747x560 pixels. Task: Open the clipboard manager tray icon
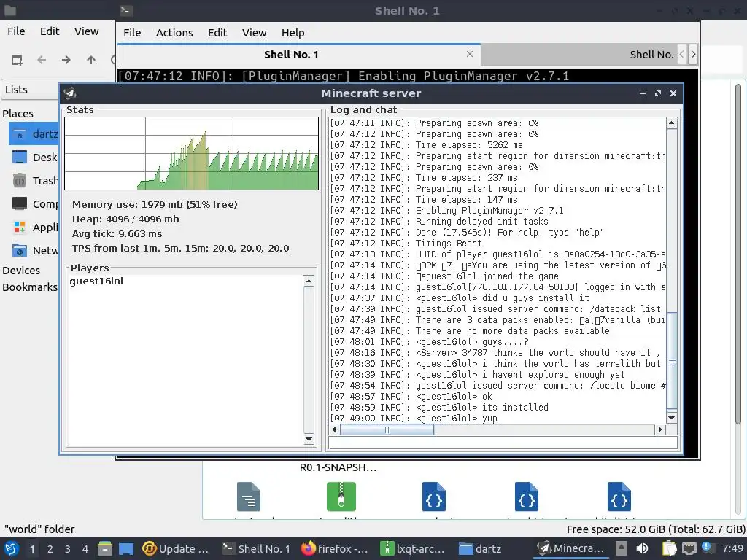click(x=670, y=548)
